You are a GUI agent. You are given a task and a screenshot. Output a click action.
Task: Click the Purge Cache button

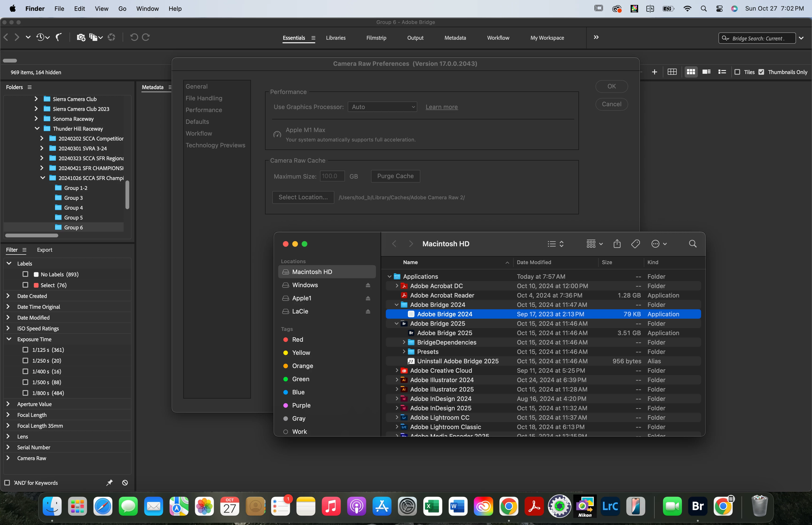tap(395, 176)
